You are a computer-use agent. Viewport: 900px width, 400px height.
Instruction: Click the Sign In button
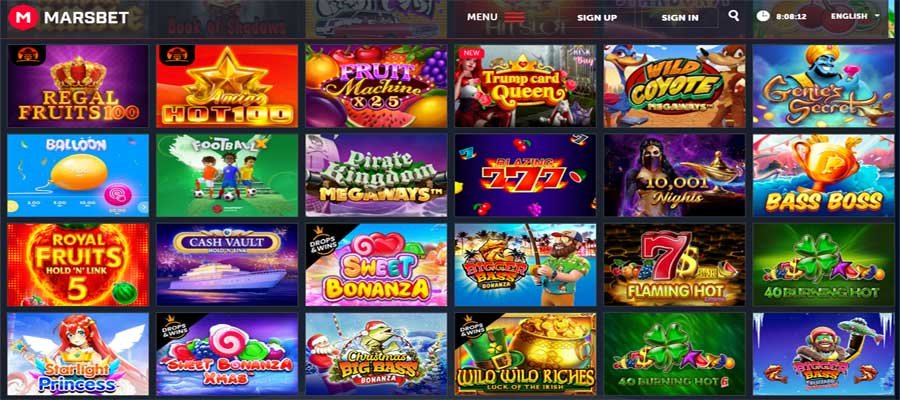pyautogui.click(x=680, y=18)
